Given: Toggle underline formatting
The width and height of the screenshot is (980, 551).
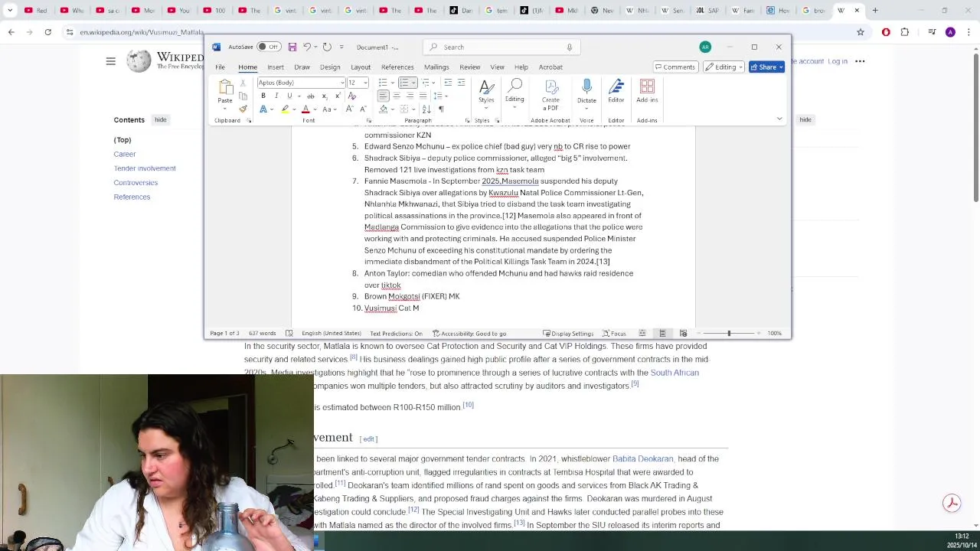Looking at the screenshot, I should [x=289, y=96].
